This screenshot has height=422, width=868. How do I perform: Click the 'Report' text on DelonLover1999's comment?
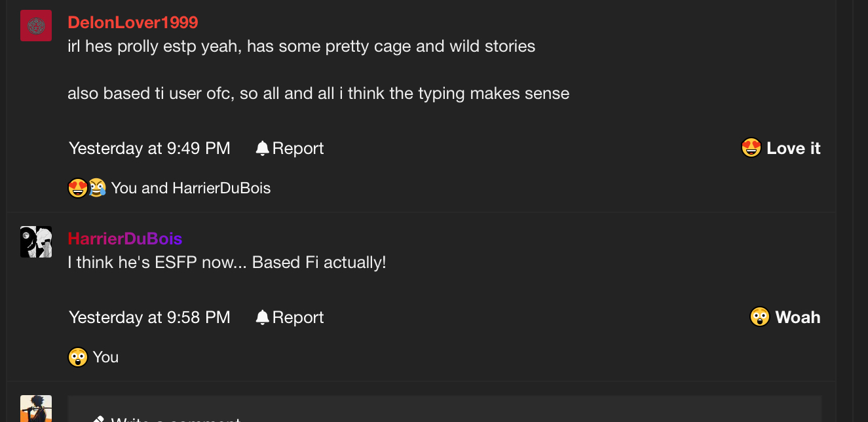pyautogui.click(x=298, y=149)
